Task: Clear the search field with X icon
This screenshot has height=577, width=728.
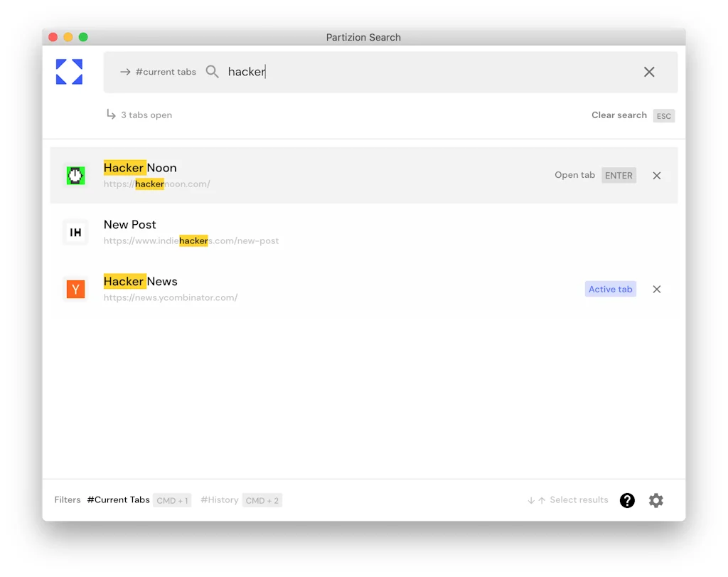Action: pyautogui.click(x=649, y=72)
